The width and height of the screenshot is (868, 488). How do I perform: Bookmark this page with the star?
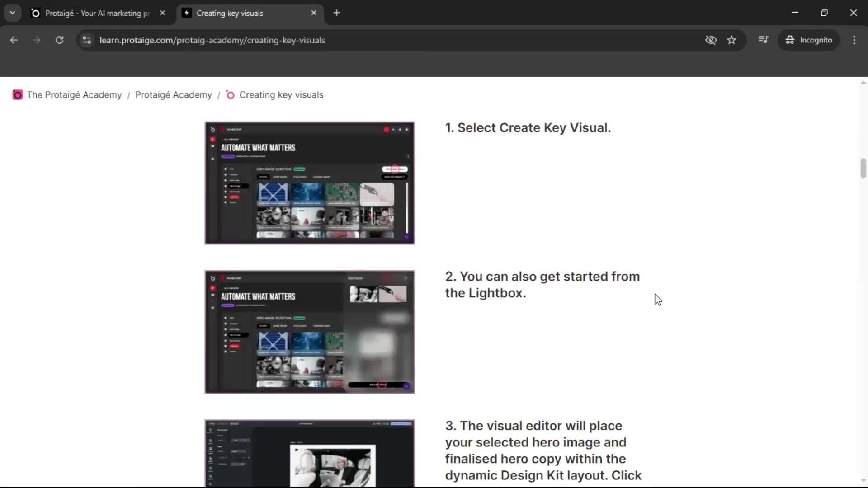tap(732, 40)
